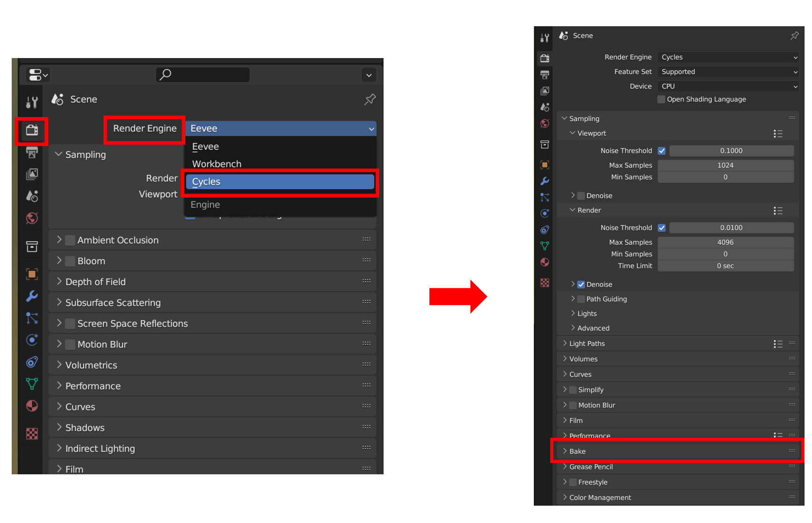
Task: Enable the Simplify checkbox
Action: (x=573, y=390)
